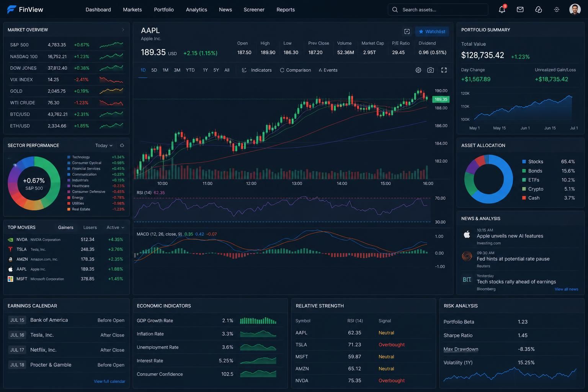Click the Stocks allocation color swatch
The width and height of the screenshot is (588, 392).
[524, 162]
